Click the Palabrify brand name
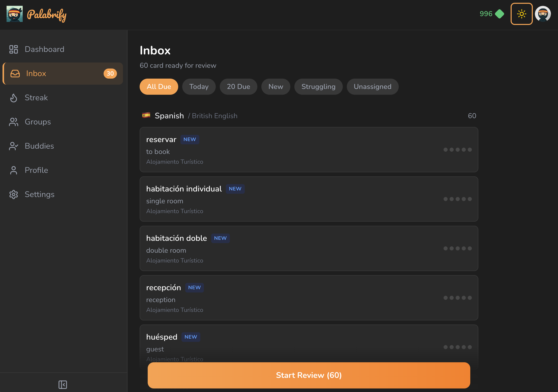Screen dimensions: 558x392 click(x=47, y=15)
